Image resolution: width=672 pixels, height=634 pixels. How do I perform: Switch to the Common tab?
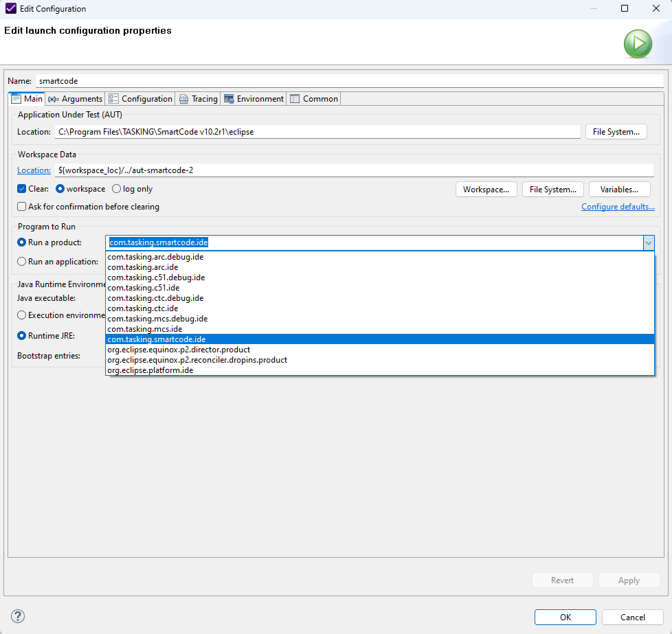[314, 99]
